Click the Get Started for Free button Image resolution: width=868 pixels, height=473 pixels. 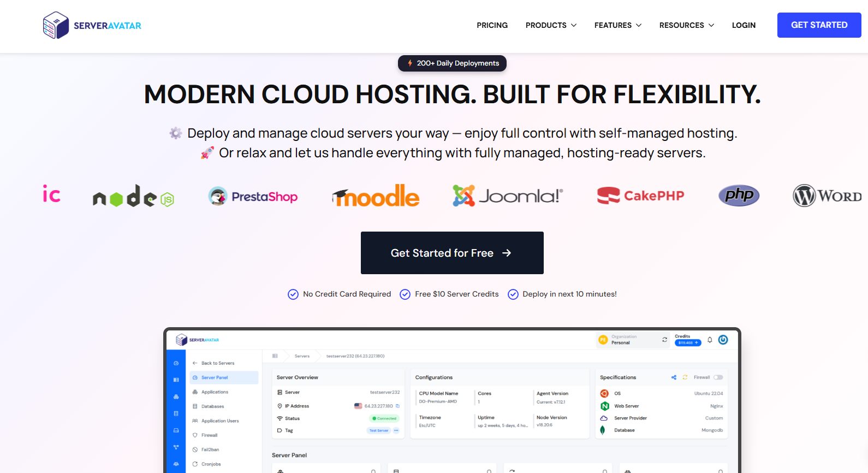452,253
